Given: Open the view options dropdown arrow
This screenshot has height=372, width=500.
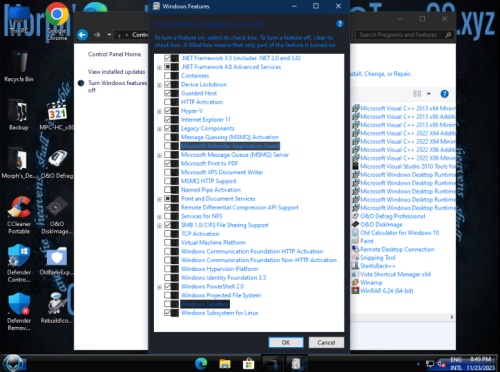Looking at the screenshot, I should 429,94.
